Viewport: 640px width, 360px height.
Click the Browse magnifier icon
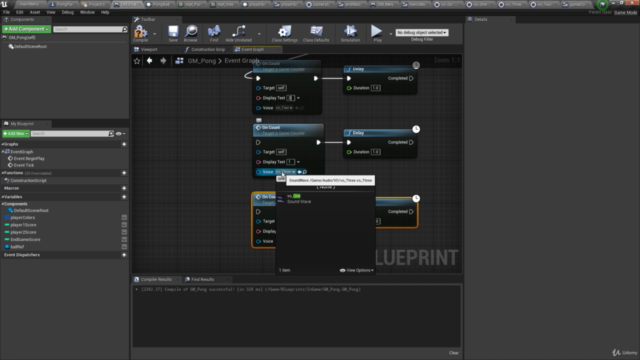tap(191, 33)
